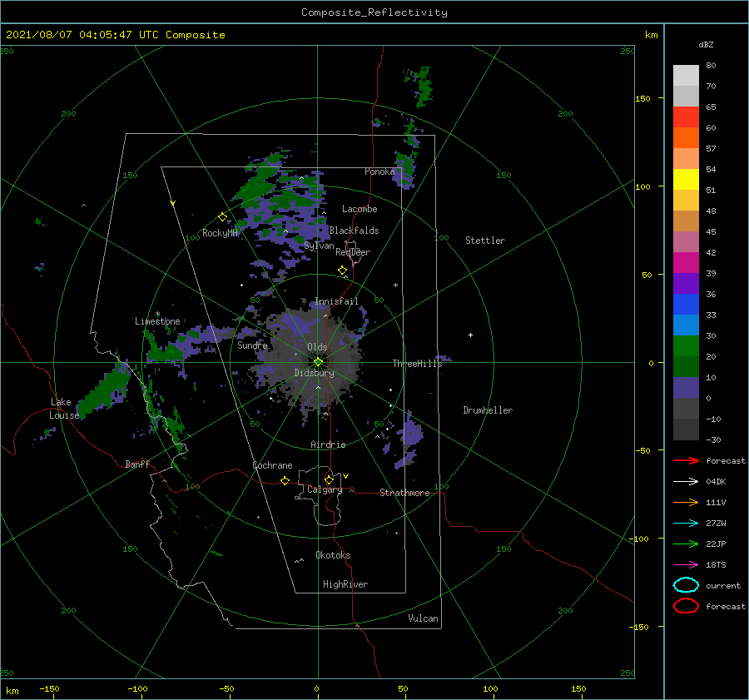Screen dimensions: 749x700
Task: Click the Strathmore city label
Action: click(404, 493)
